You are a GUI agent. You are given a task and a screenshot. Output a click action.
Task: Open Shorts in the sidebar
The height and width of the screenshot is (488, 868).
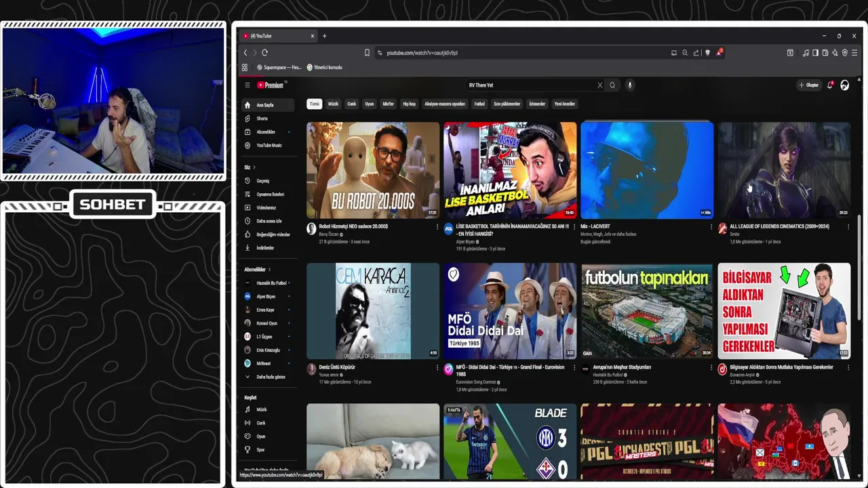[x=268, y=119]
